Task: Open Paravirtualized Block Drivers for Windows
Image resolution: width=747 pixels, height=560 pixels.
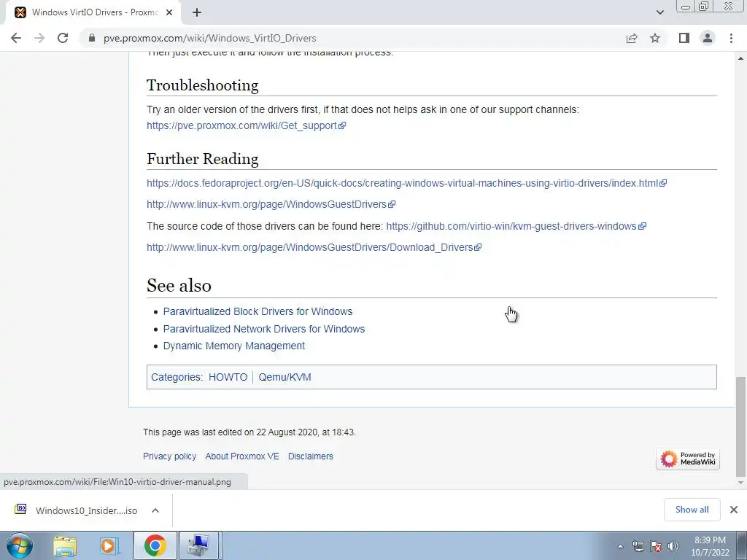Action: (258, 311)
